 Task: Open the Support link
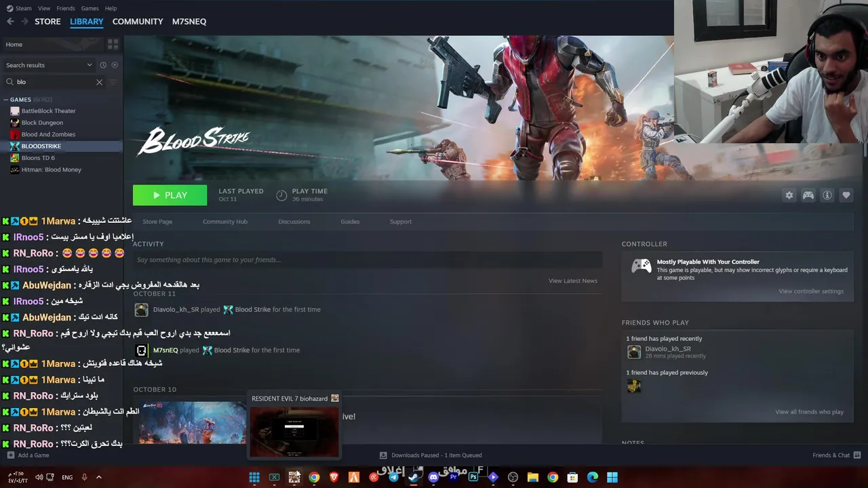tap(401, 222)
